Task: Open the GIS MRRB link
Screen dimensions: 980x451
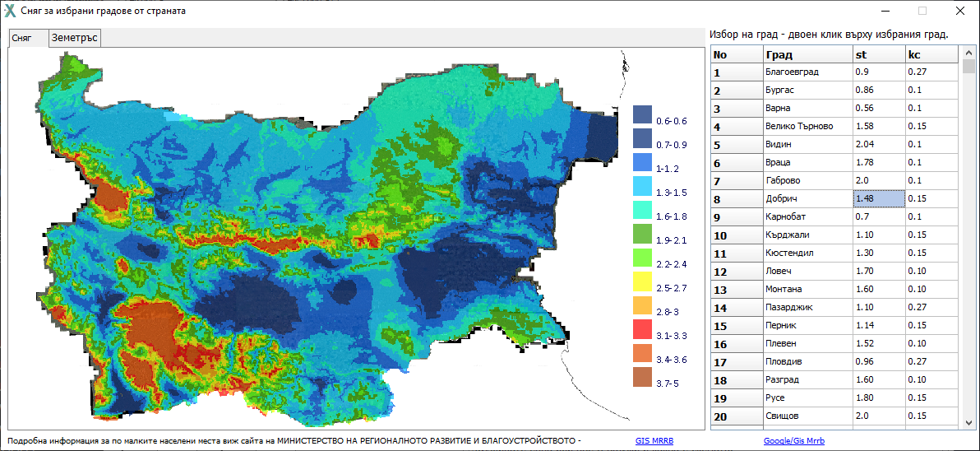Action: tap(654, 441)
